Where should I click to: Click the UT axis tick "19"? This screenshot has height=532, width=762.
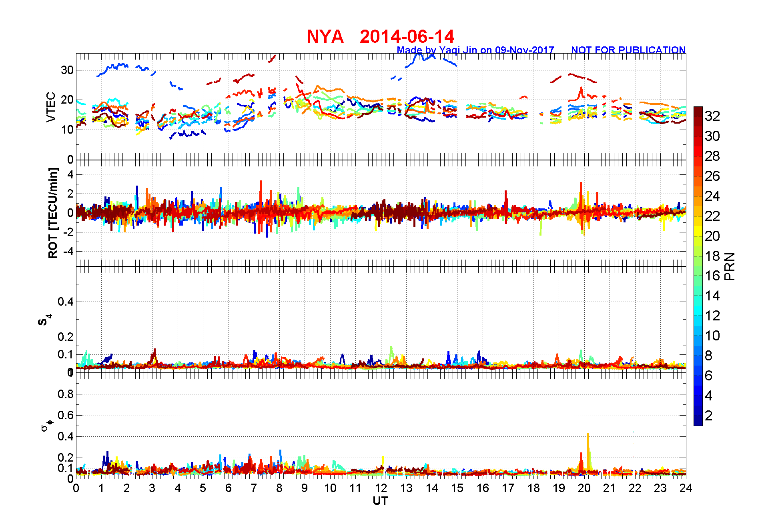[x=559, y=488]
